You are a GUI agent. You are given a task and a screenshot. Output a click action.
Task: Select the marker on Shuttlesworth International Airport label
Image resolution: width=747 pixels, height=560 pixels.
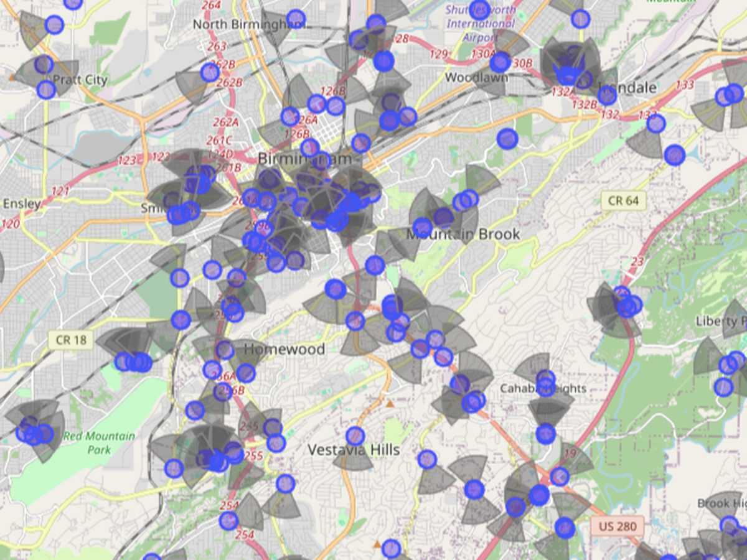click(479, 9)
